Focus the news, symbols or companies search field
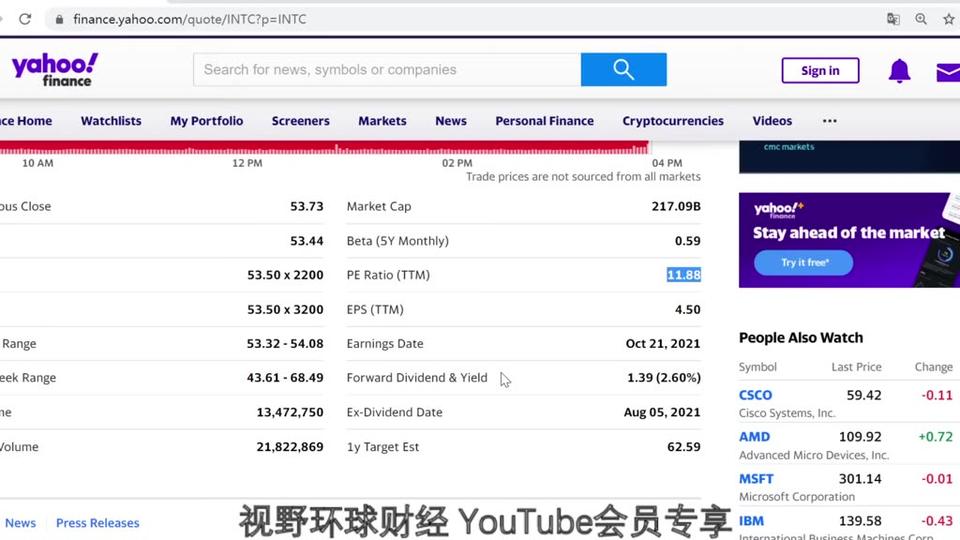960x540 pixels. [387, 69]
